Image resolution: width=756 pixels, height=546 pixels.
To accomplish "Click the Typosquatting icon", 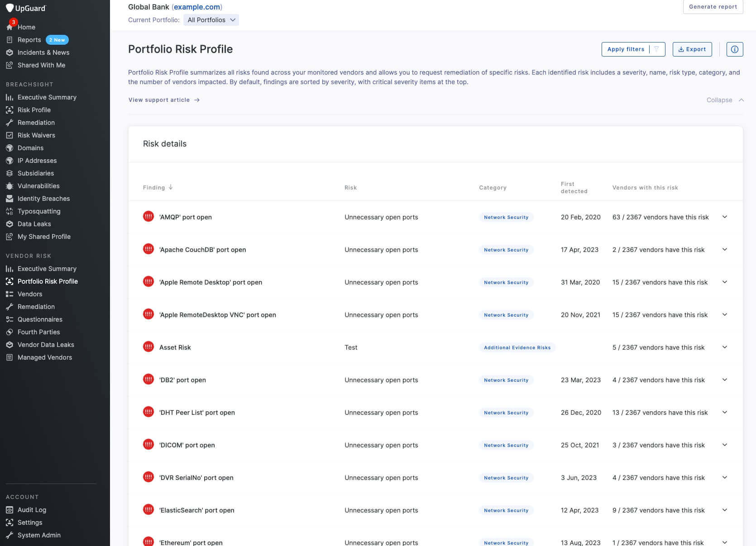I will pos(10,211).
